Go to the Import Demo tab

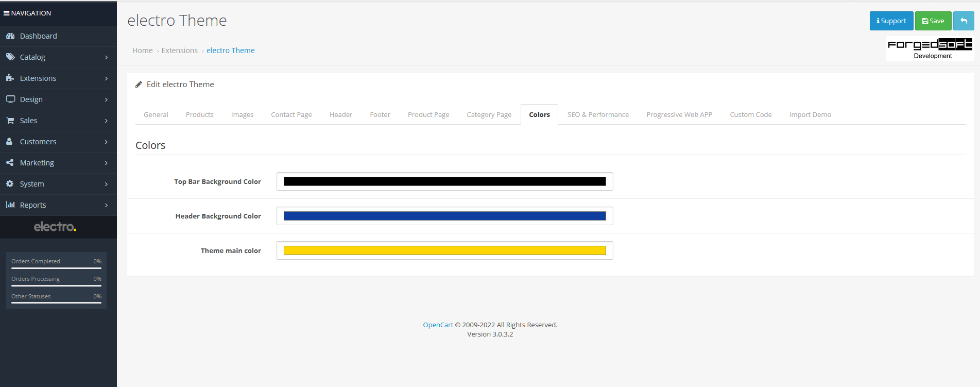(810, 114)
